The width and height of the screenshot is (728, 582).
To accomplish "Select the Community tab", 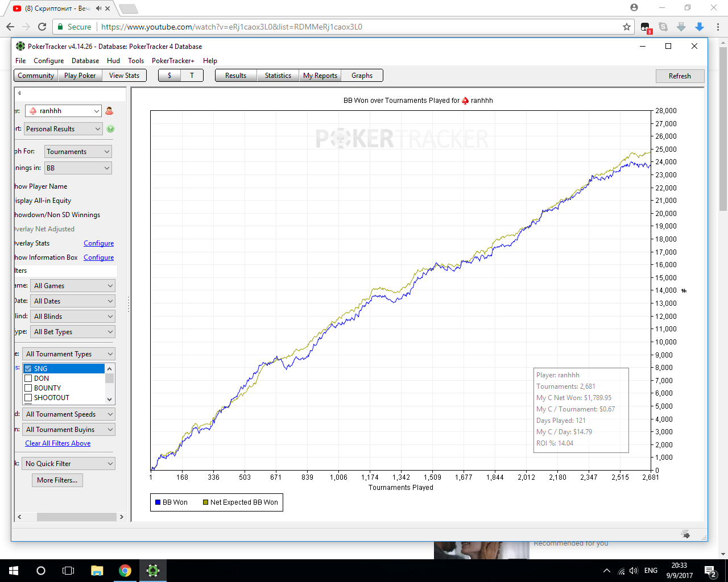I will point(36,76).
